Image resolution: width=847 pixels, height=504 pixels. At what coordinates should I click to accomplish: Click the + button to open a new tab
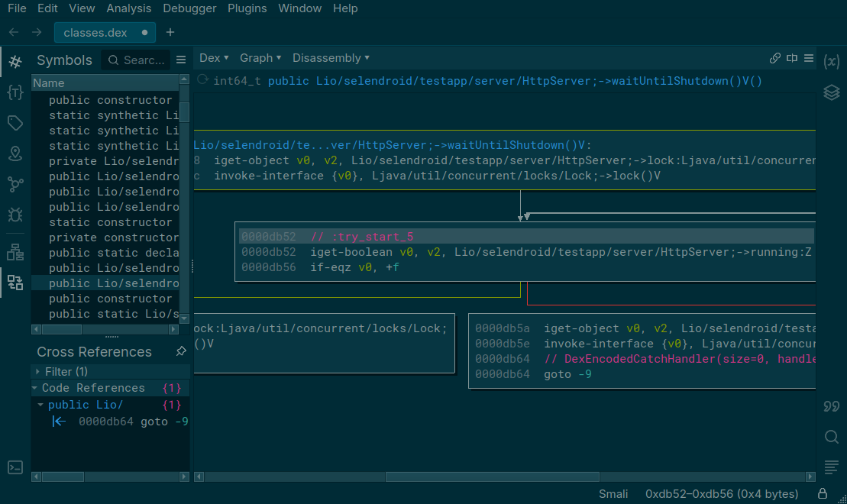click(170, 32)
